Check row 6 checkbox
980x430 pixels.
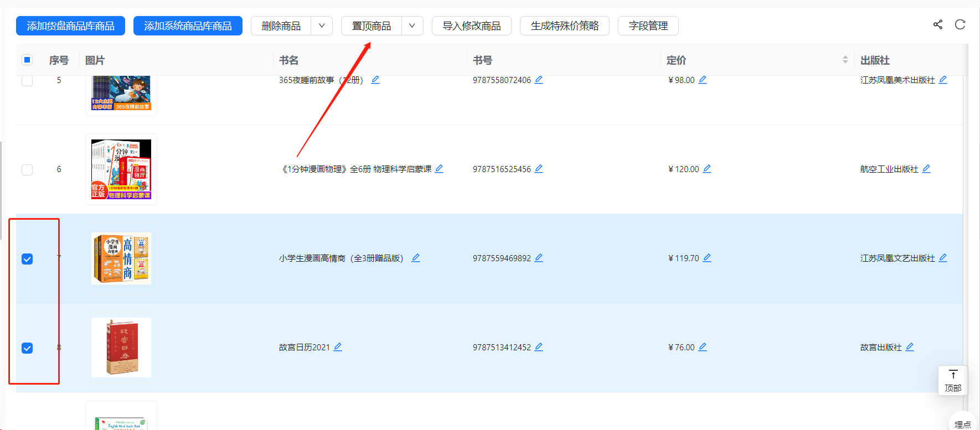click(27, 169)
